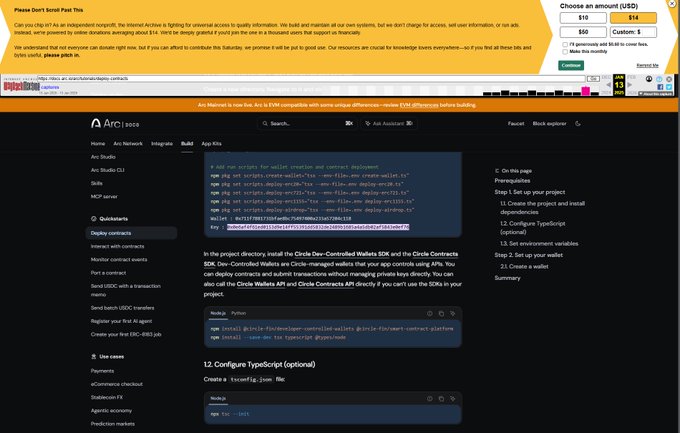Viewport: 680px width, 433px height.
Task: Copy the npx tsc code block
Action: pyautogui.click(x=441, y=398)
